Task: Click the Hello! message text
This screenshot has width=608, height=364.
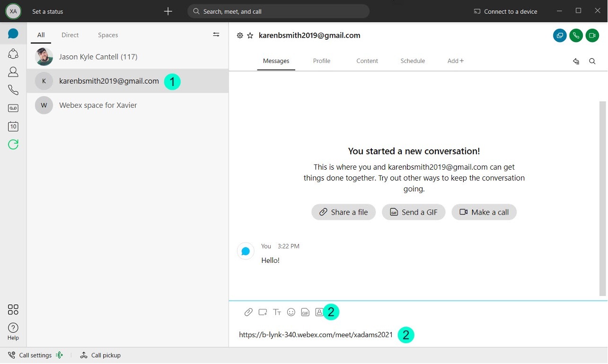Action: [270, 260]
